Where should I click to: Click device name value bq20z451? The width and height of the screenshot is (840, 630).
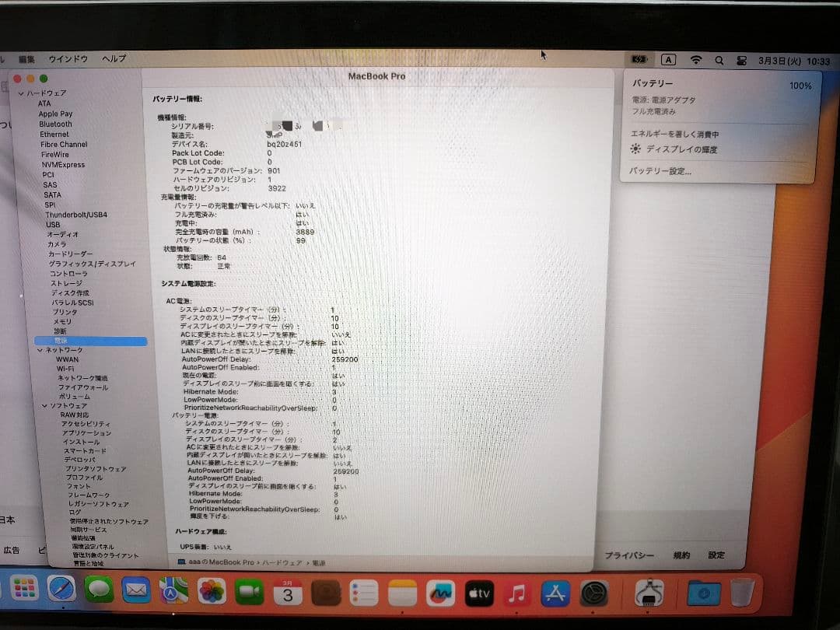point(284,144)
